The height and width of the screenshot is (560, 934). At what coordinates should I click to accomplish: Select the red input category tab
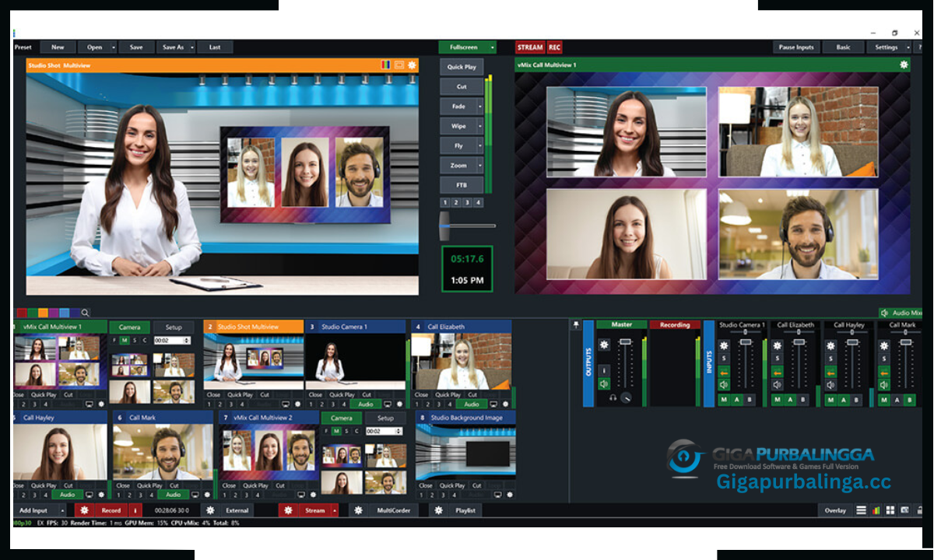(x=22, y=313)
